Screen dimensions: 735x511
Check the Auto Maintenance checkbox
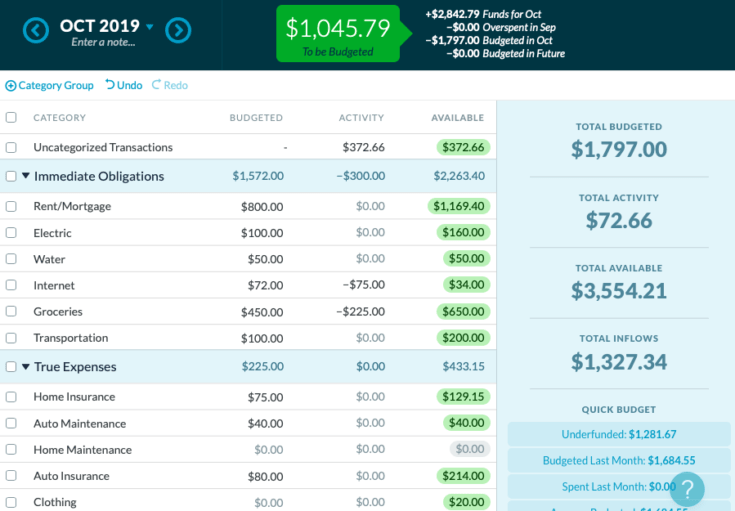pyautogui.click(x=11, y=423)
